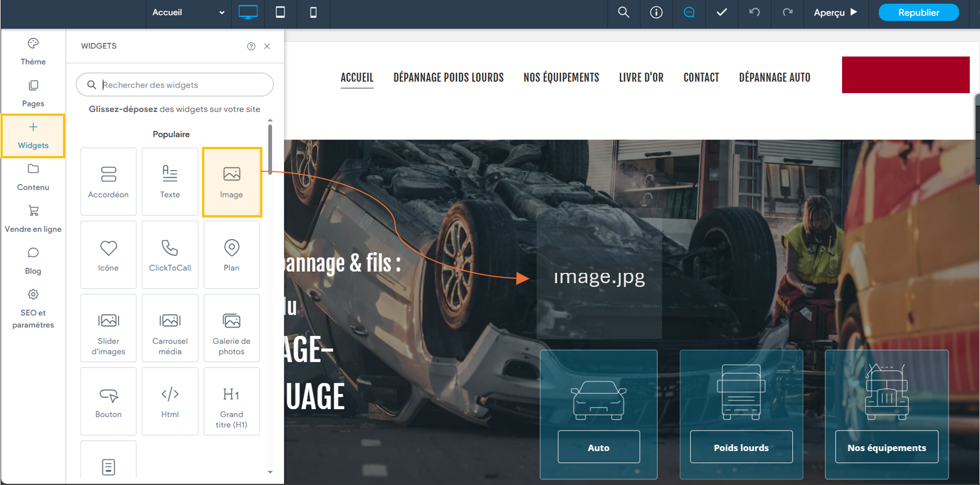Click the Nos équipements button

click(x=887, y=447)
